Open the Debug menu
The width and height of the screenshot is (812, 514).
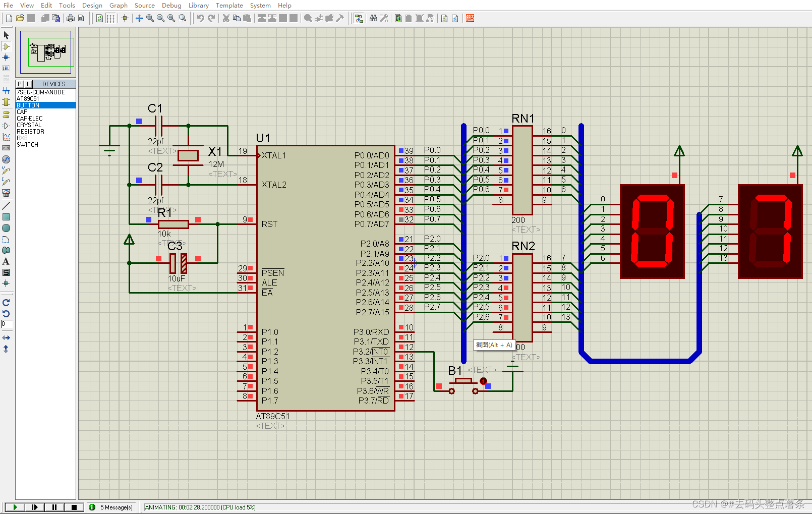click(171, 5)
